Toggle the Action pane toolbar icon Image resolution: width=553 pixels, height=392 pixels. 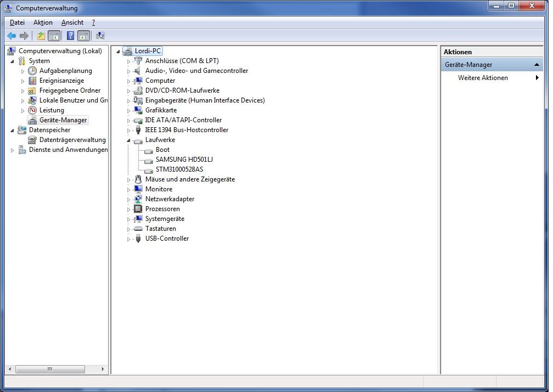click(x=83, y=36)
